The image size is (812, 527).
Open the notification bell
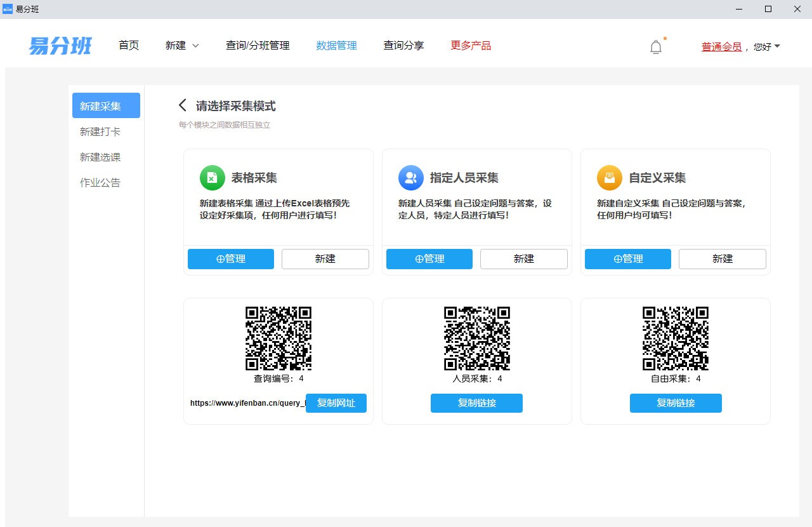(x=656, y=47)
